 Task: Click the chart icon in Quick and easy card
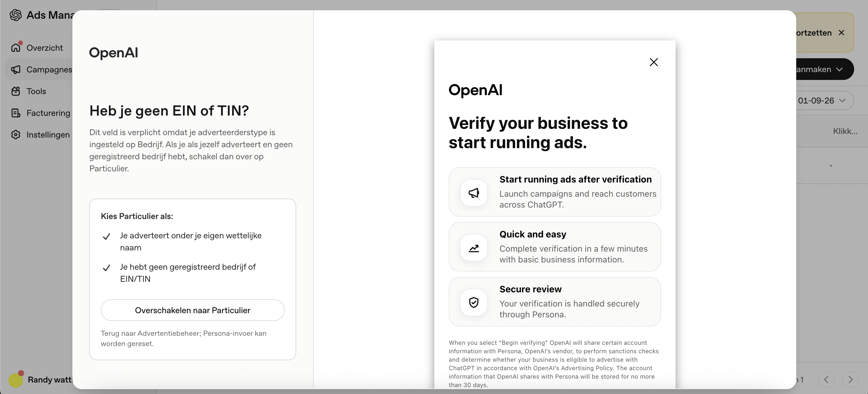pyautogui.click(x=474, y=248)
